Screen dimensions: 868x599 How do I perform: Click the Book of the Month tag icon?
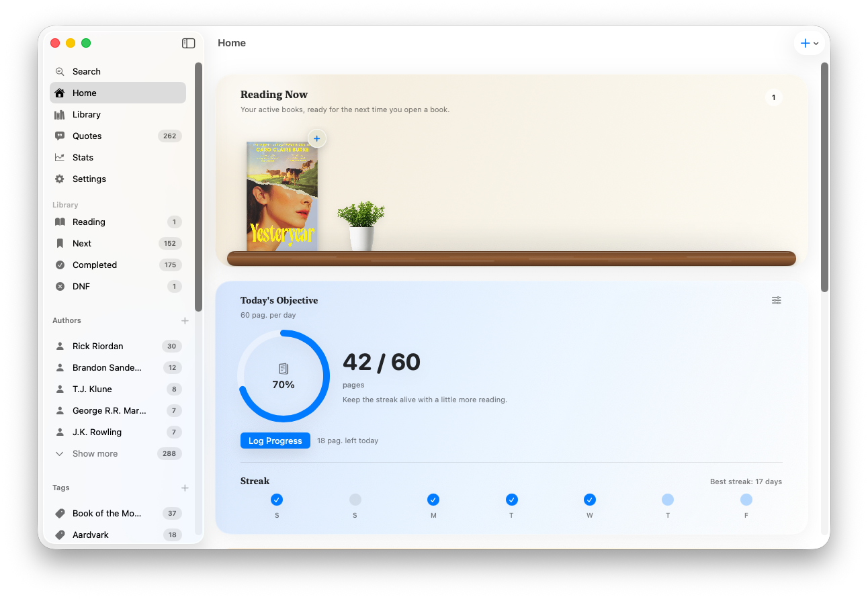click(60, 514)
